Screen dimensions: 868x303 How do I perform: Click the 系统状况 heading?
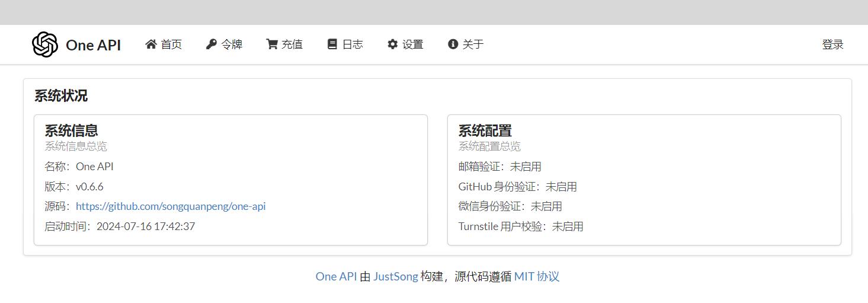point(61,96)
